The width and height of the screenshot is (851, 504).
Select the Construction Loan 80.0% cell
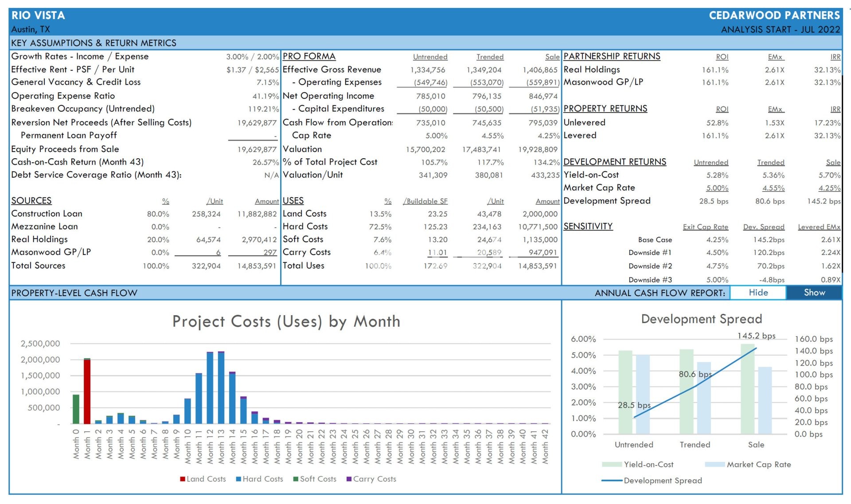pyautogui.click(x=158, y=214)
